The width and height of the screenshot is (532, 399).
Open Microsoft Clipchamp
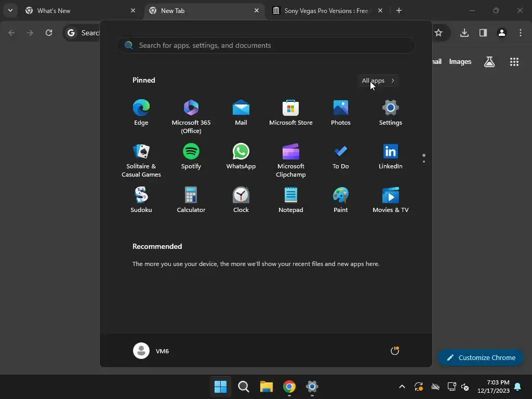click(291, 161)
